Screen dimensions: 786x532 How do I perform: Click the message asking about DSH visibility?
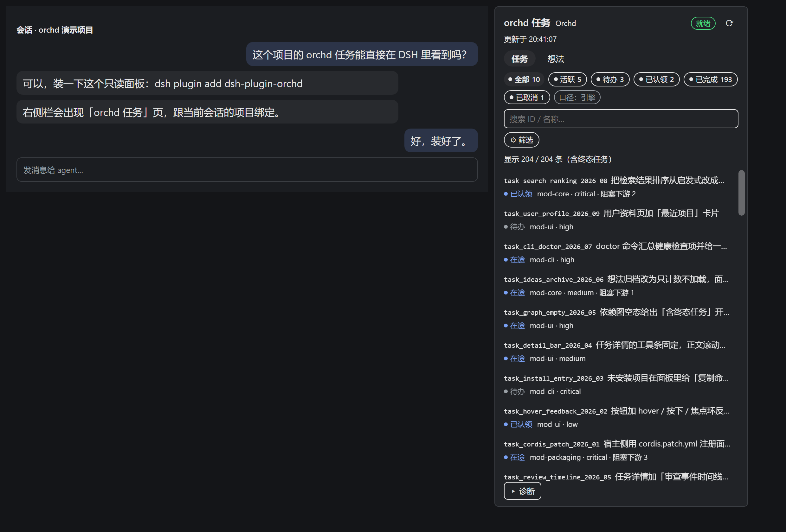click(x=362, y=54)
